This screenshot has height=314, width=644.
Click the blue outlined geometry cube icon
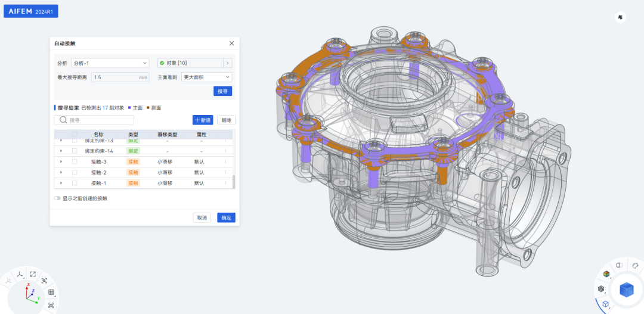click(605, 304)
